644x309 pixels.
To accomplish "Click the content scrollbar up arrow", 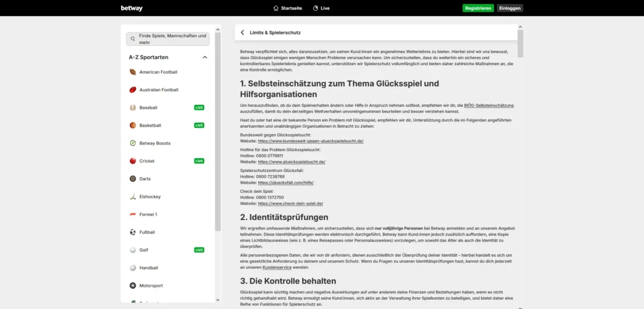I will [x=520, y=27].
